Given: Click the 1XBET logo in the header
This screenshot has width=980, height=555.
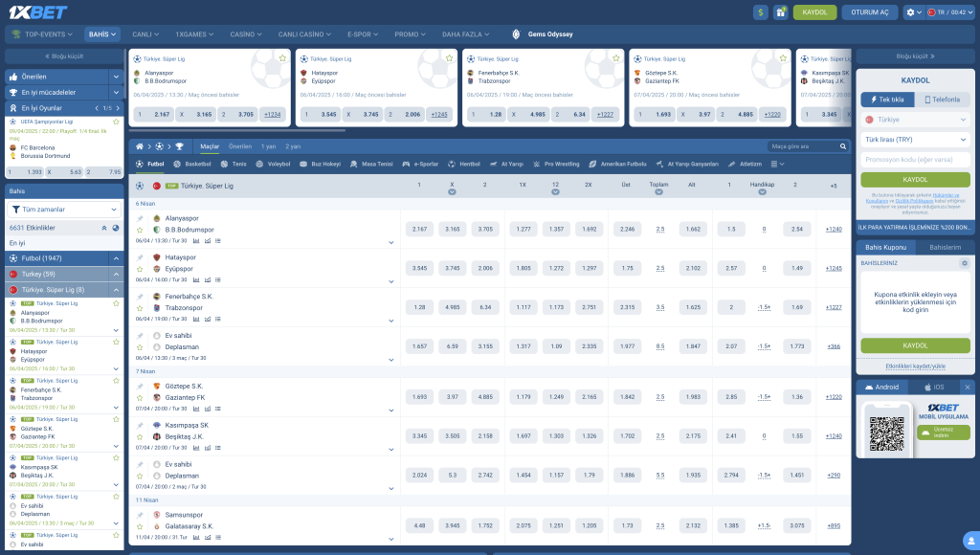Looking at the screenshot, I should click(38, 11).
